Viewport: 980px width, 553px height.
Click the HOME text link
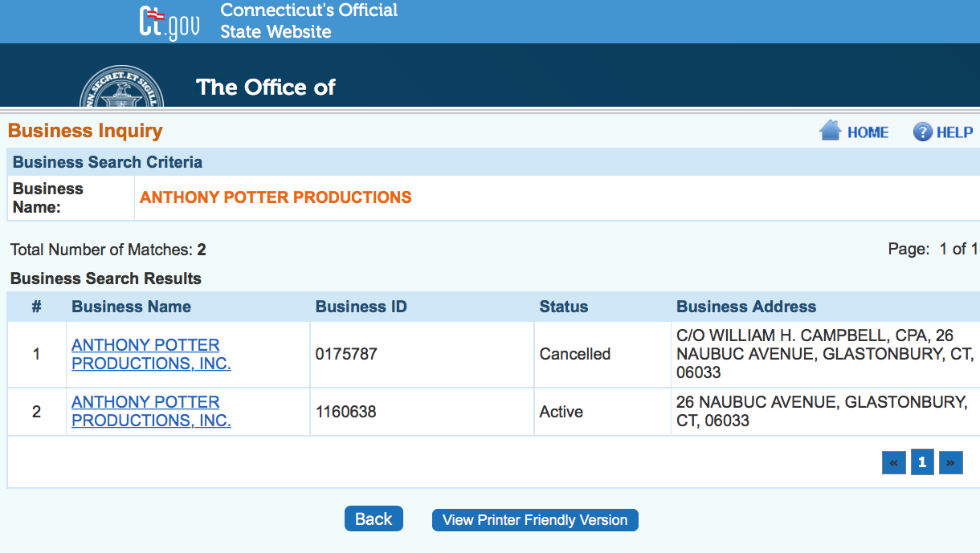point(868,132)
